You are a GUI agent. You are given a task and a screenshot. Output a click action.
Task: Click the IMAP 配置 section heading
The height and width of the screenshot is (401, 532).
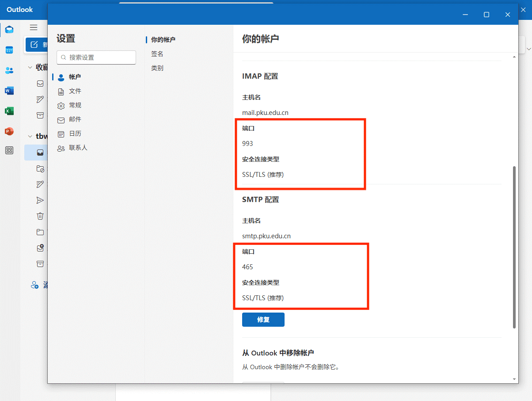(260, 76)
